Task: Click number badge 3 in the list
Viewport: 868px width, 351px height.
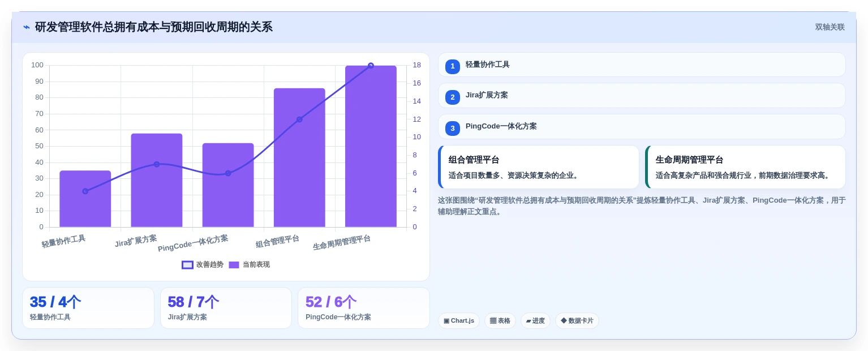Action: [453, 129]
